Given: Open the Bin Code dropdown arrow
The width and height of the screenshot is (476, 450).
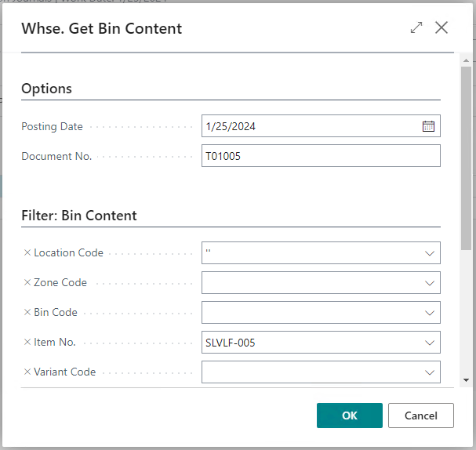Looking at the screenshot, I should click(x=429, y=313).
